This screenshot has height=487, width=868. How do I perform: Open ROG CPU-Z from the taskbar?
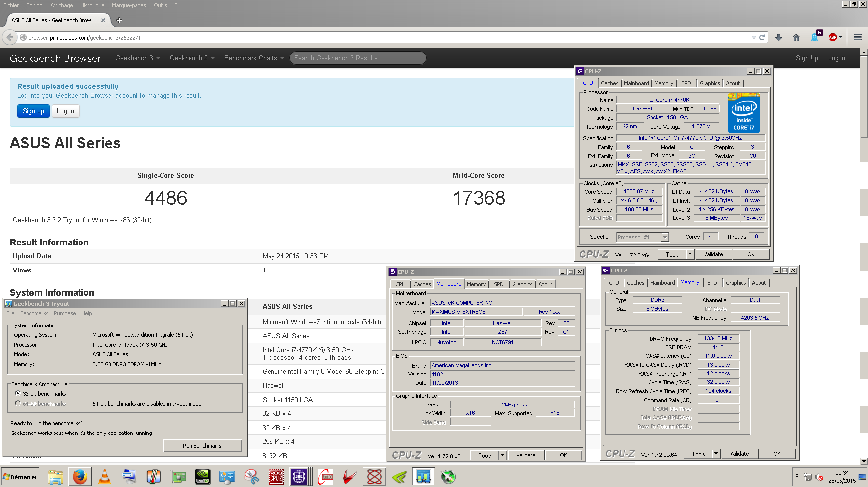point(276,477)
